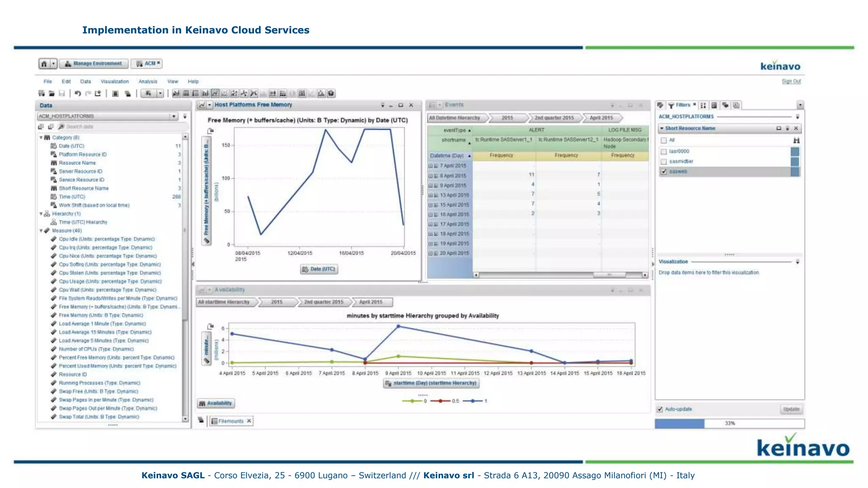
Task: Open the Visualization menu
Action: point(114,81)
